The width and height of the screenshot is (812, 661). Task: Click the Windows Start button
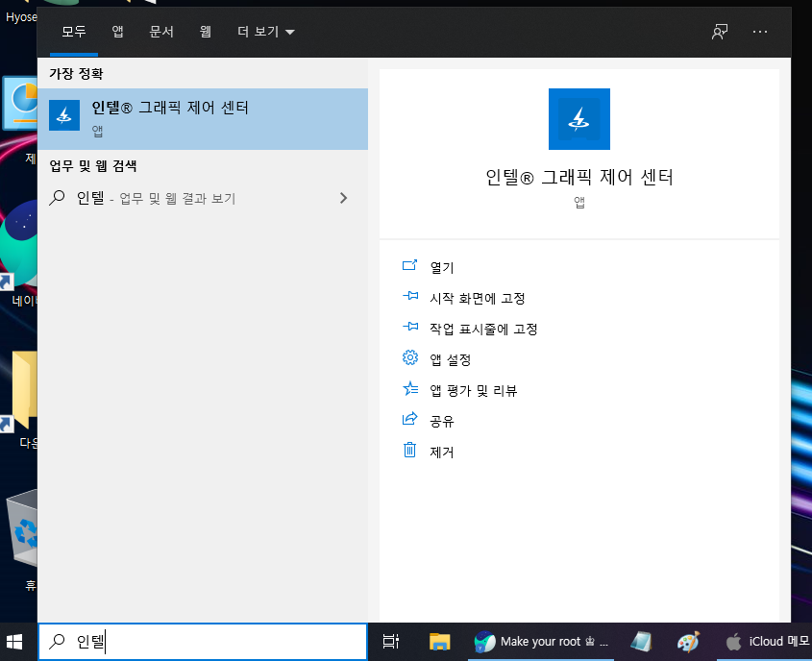pos(13,641)
